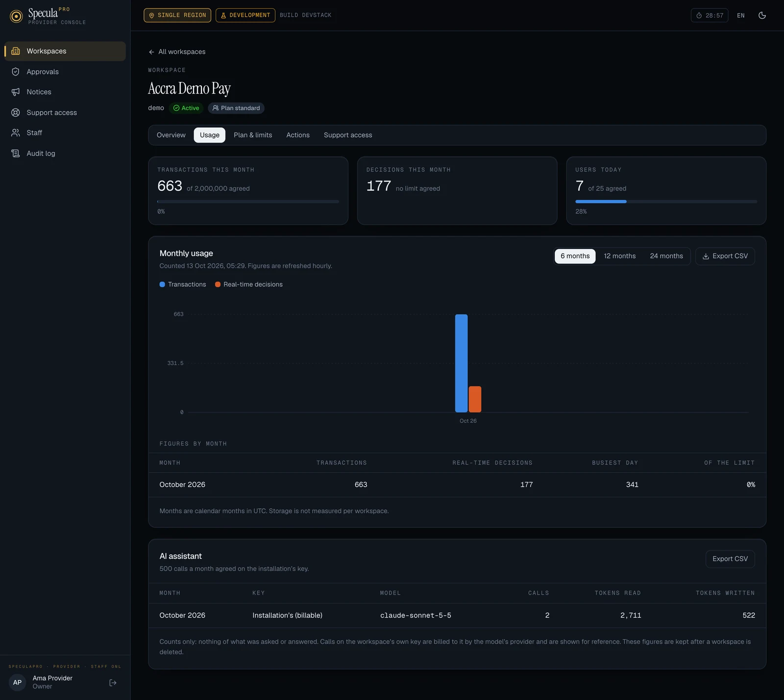784x700 pixels.
Task: Export the AI assistant CSV
Action: (730, 559)
